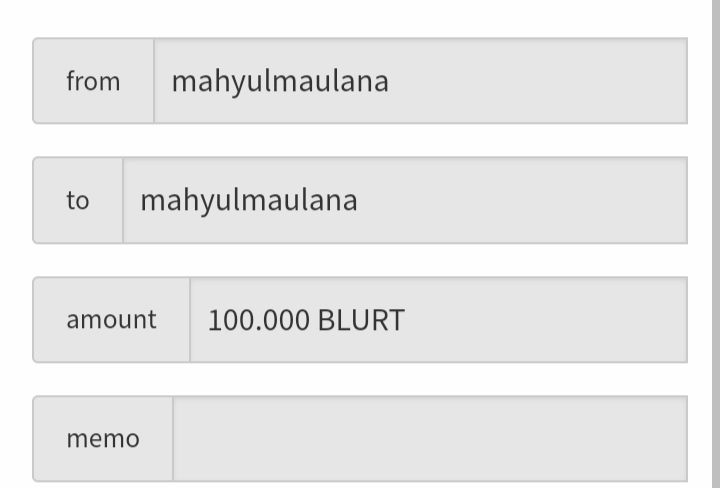
Task: Place cursor at end of "BLURT"
Action: [406, 320]
